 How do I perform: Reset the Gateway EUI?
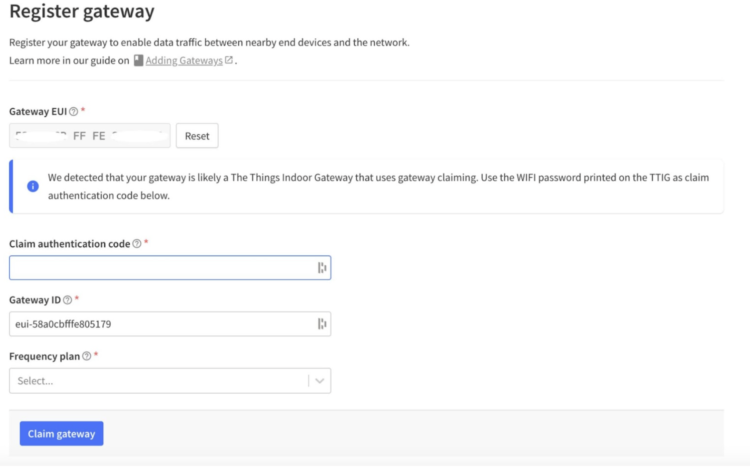point(197,136)
